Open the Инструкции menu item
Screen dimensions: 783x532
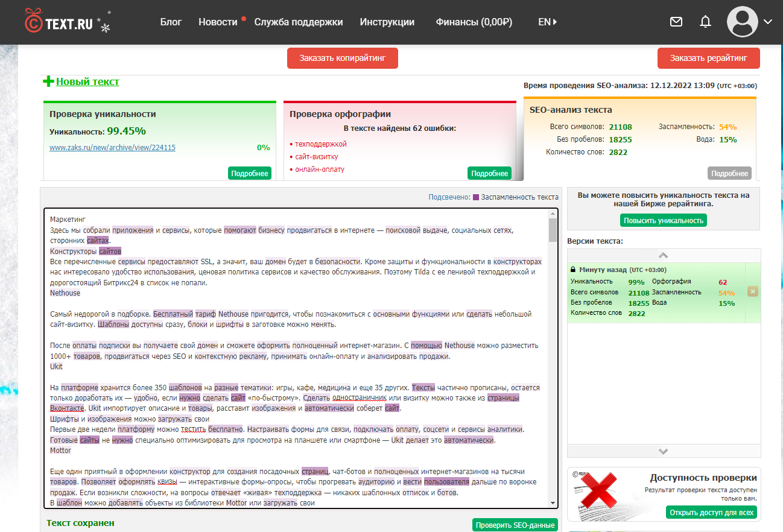[387, 22]
